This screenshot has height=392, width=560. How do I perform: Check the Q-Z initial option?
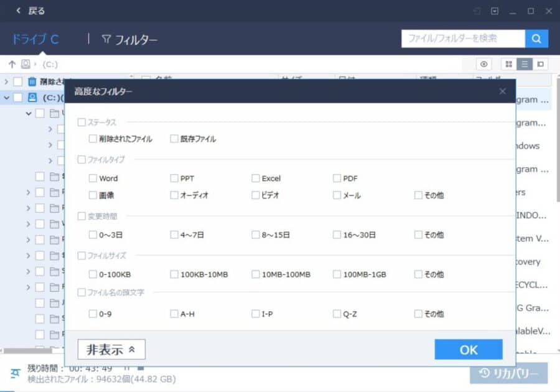click(337, 314)
